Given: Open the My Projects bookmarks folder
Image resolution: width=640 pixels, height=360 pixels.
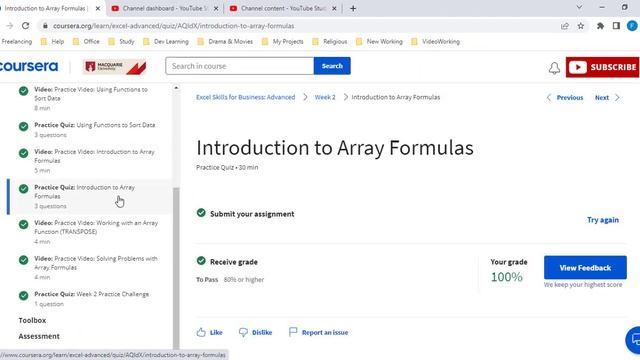Looking at the screenshot, I should [x=283, y=42].
